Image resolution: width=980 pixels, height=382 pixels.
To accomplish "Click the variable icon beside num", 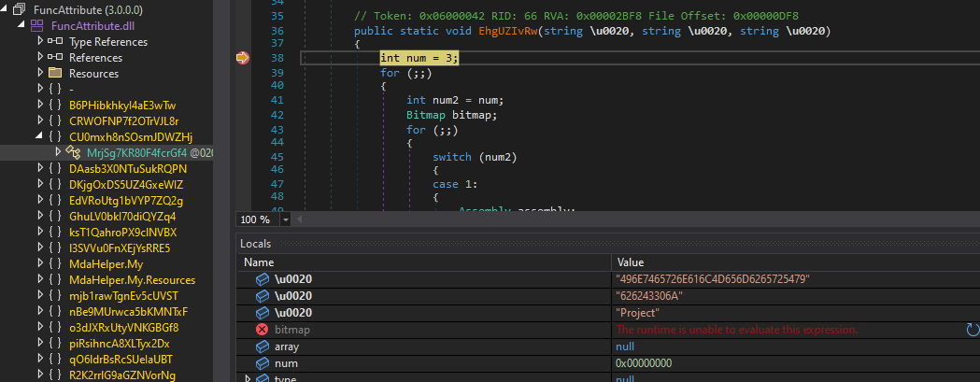I will tap(263, 363).
